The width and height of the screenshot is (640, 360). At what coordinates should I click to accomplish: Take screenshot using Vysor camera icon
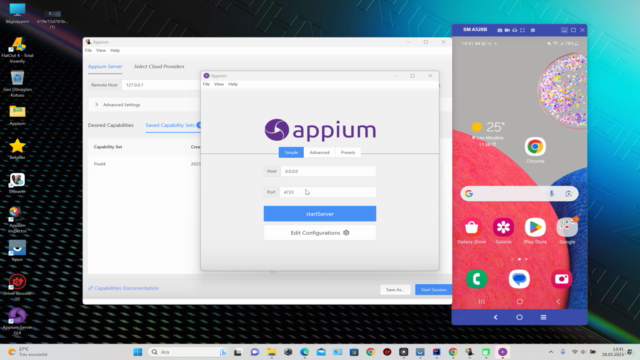tap(500, 30)
